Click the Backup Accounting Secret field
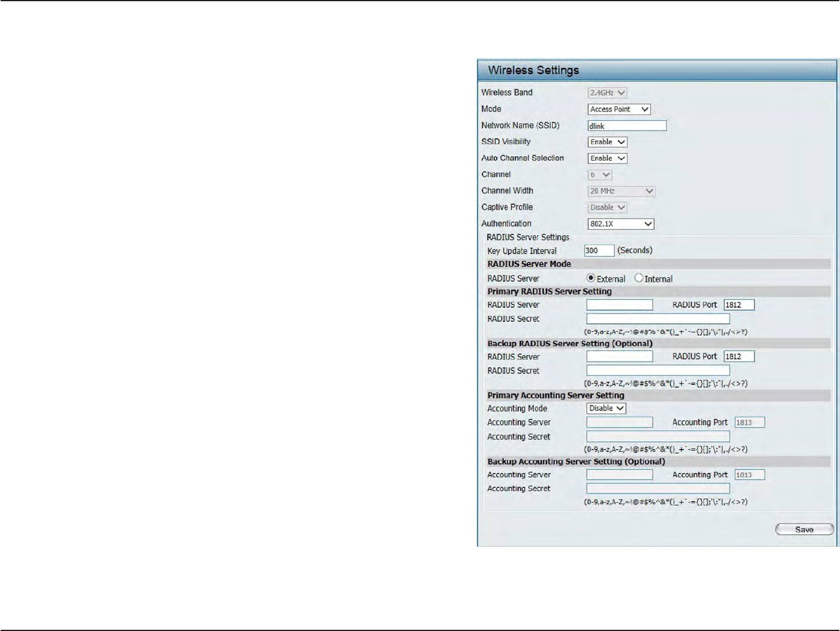 click(x=658, y=489)
